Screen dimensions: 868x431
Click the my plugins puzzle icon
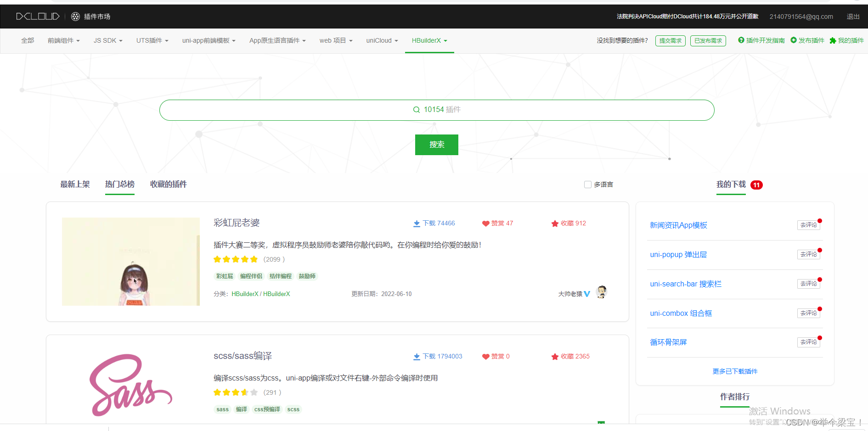point(833,40)
